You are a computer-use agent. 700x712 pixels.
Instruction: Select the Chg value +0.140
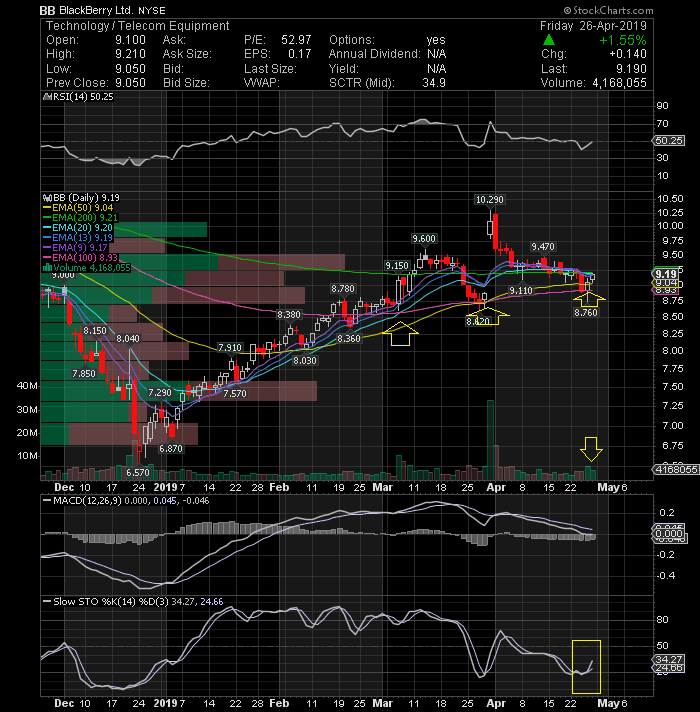point(628,54)
